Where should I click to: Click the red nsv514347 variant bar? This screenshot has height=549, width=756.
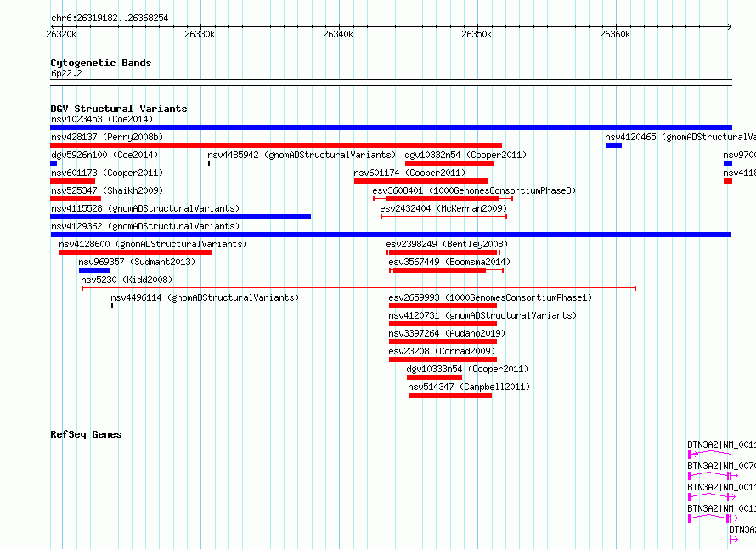point(450,395)
